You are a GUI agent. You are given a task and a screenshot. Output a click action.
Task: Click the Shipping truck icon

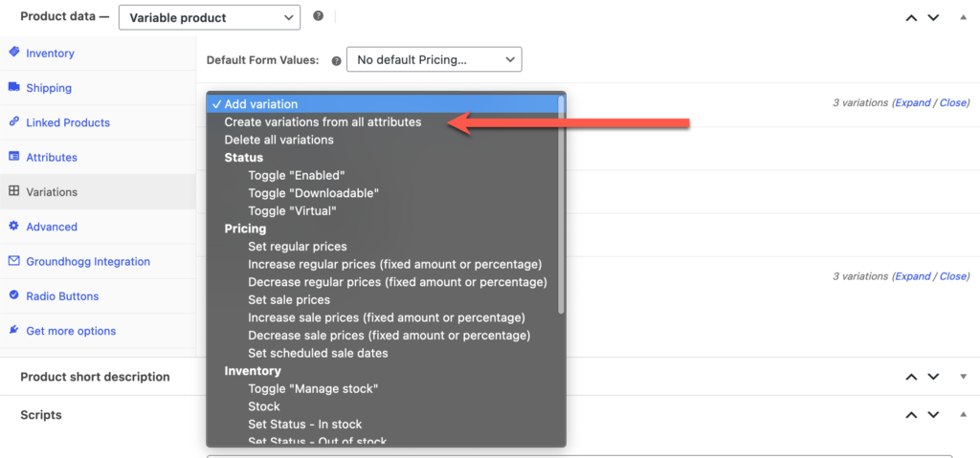coord(14,87)
